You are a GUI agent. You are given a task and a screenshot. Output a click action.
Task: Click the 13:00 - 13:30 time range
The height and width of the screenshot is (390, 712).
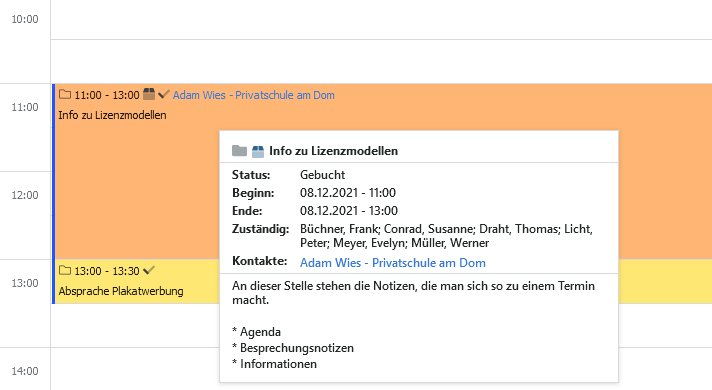107,271
